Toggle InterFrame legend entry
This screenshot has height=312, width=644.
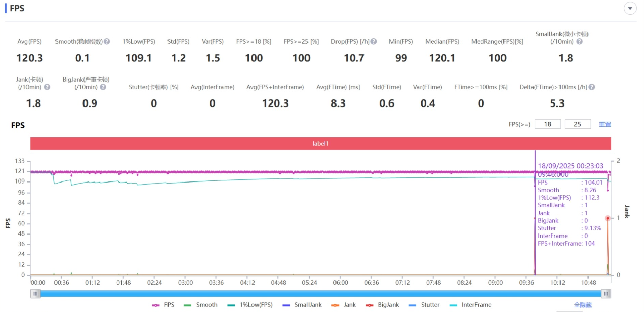(x=470, y=305)
